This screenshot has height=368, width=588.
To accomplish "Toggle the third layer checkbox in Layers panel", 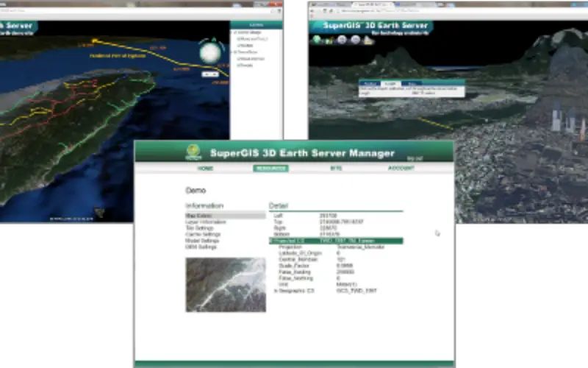I will point(238,46).
